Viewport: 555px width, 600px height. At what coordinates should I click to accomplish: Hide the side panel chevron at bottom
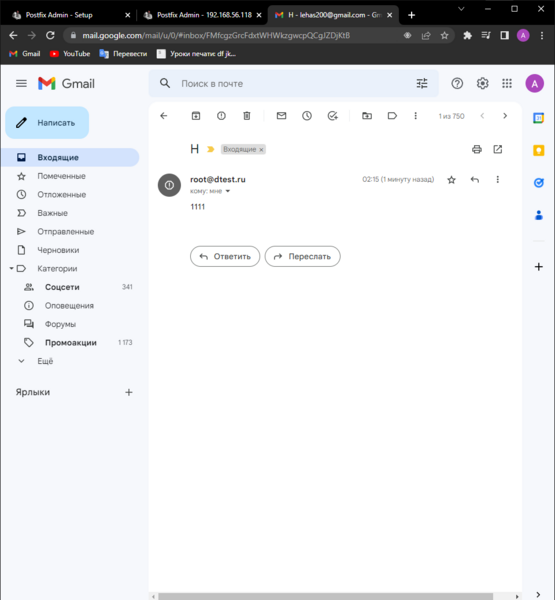pyautogui.click(x=538, y=594)
